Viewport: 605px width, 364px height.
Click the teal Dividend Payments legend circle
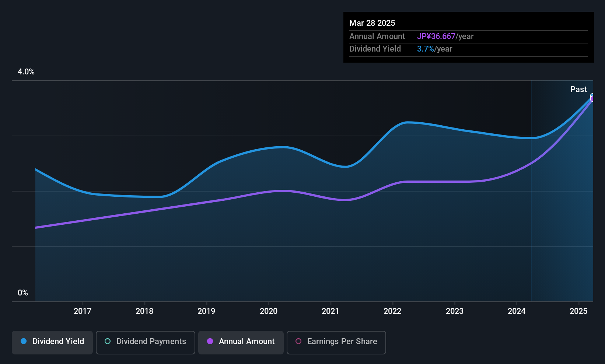tap(108, 341)
